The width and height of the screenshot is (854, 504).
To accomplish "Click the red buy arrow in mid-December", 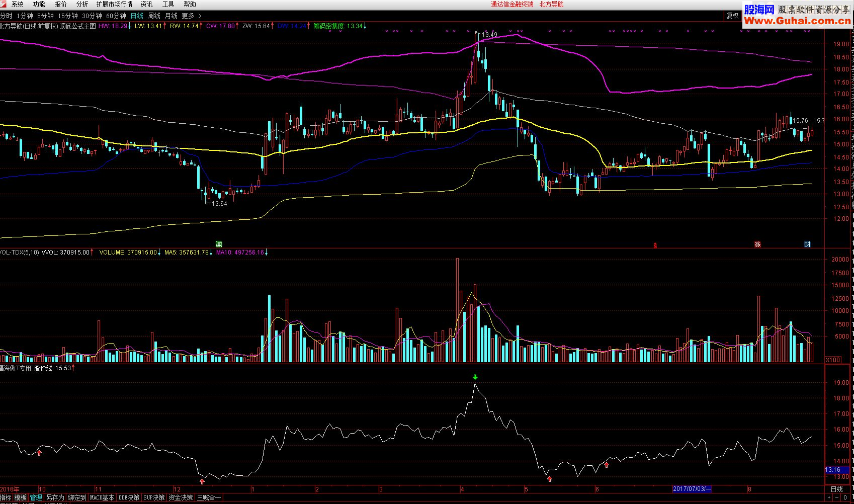I will tap(202, 481).
